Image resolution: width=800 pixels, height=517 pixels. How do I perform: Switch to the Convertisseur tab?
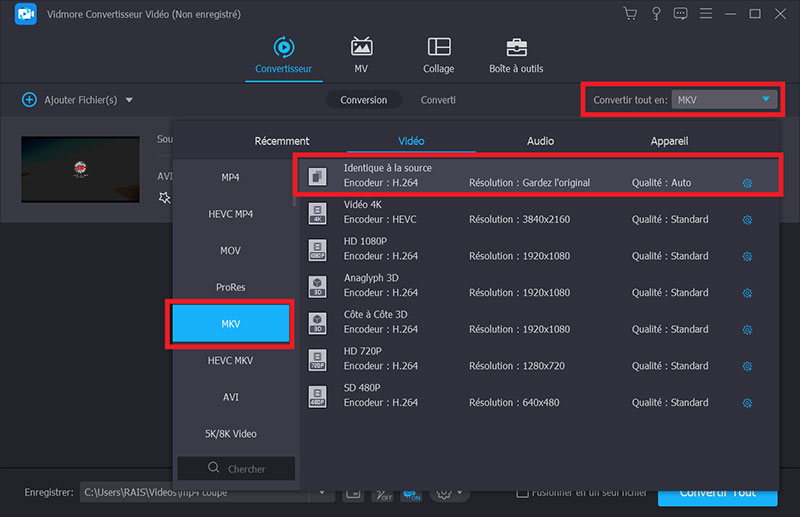pyautogui.click(x=284, y=56)
